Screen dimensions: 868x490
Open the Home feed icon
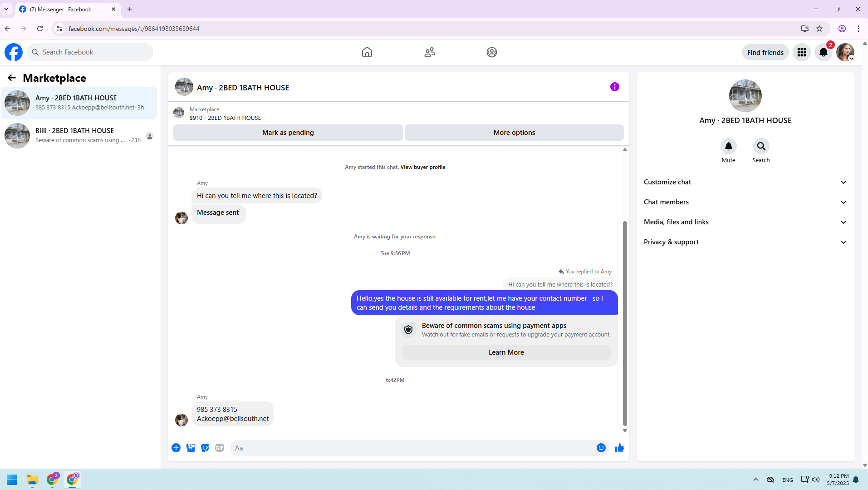point(367,52)
